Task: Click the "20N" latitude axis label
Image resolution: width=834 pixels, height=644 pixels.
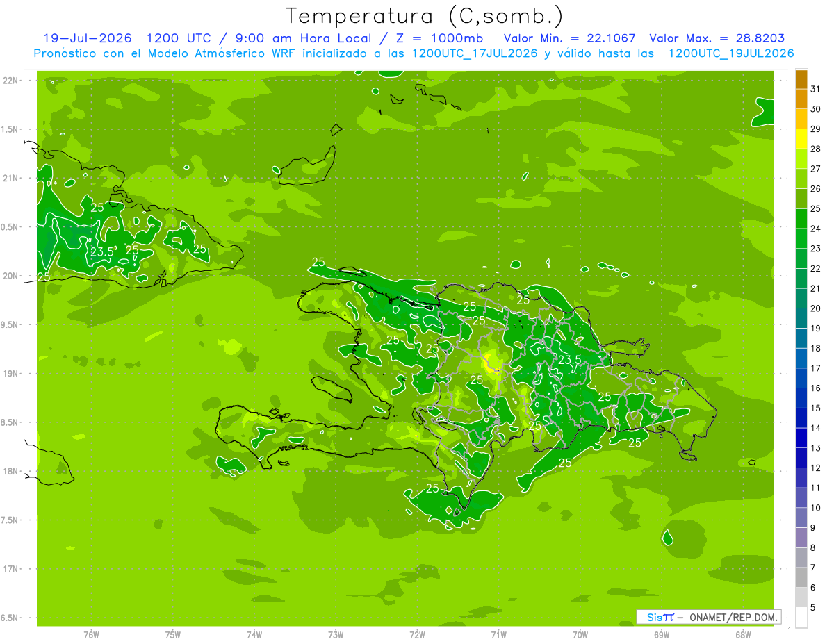Action: point(12,276)
